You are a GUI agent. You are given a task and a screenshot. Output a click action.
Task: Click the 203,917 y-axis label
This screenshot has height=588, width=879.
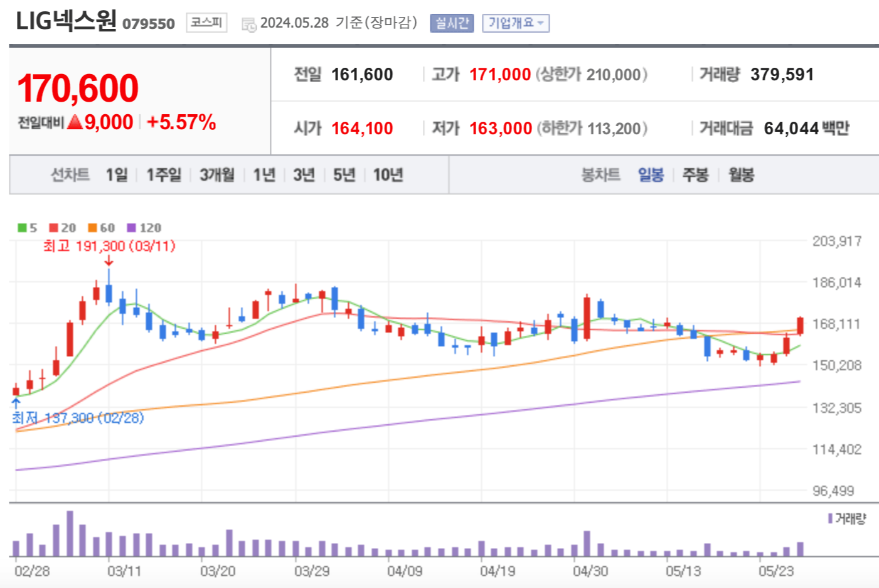point(837,241)
